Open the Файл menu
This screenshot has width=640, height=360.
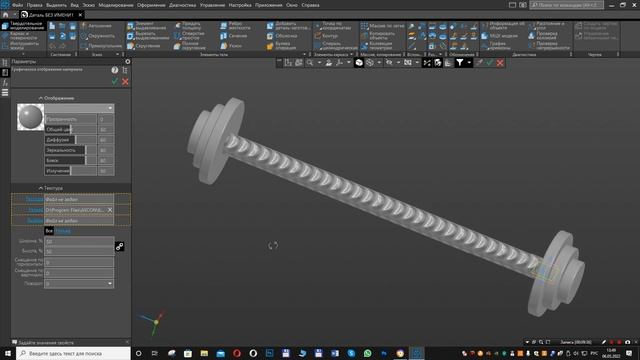pos(18,5)
